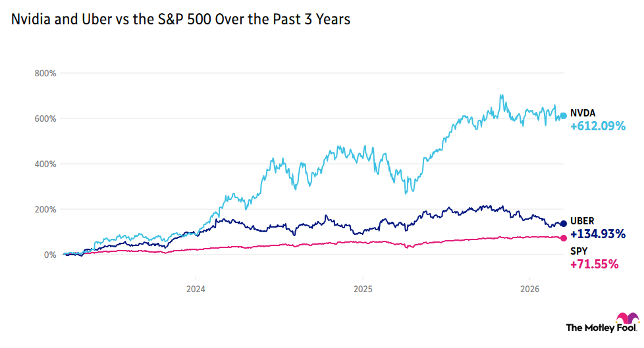Screen dimensions: 644x348
Task: Click the 2024 x-axis year marker
Action: tap(196, 288)
